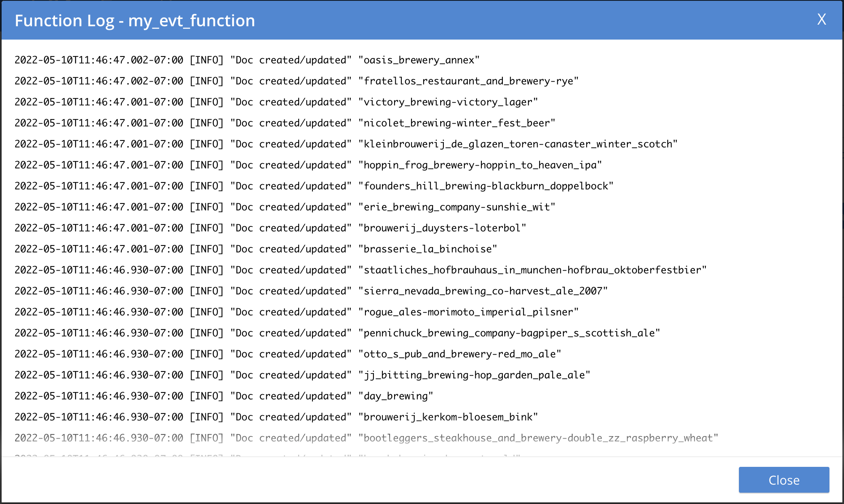The image size is (844, 504).
Task: Click the blue Close button
Action: (x=784, y=480)
